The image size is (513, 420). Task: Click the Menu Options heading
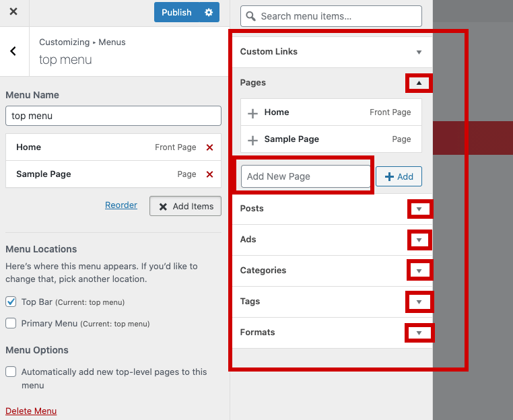tap(37, 350)
